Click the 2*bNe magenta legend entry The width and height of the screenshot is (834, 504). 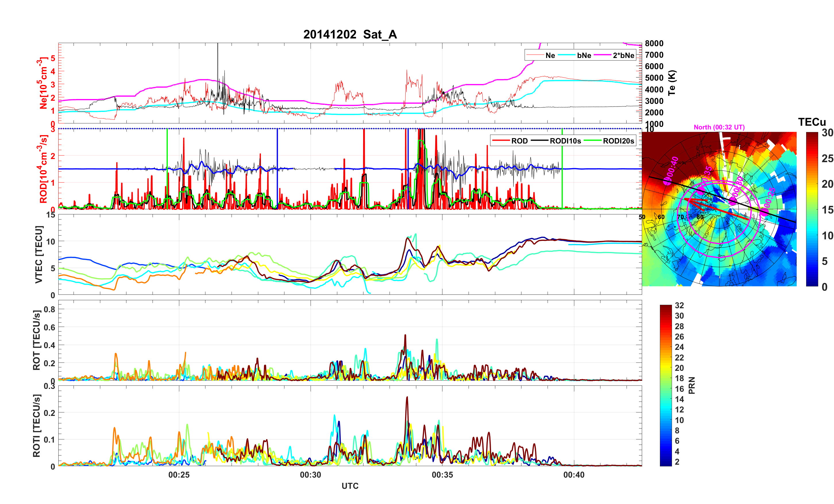[623, 55]
